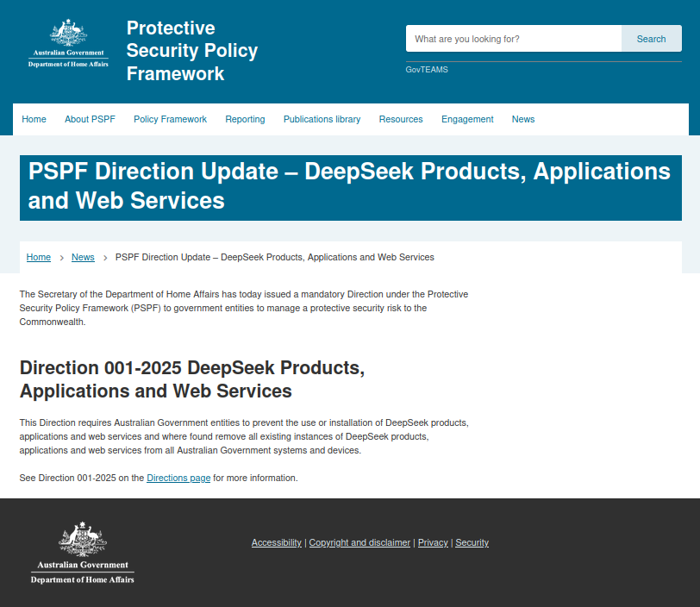Select Policy Framework in the navigation

(170, 119)
